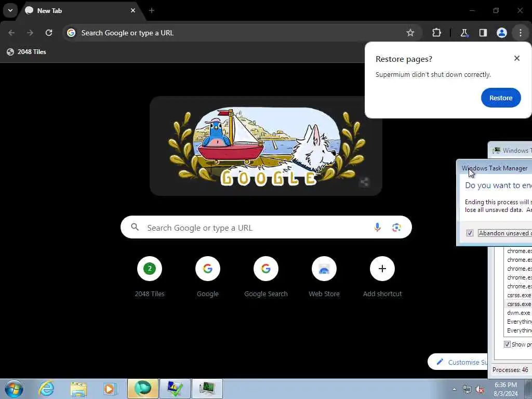Toggle the Abandon unsaved data checkbox
The height and width of the screenshot is (399, 532).
(x=470, y=233)
